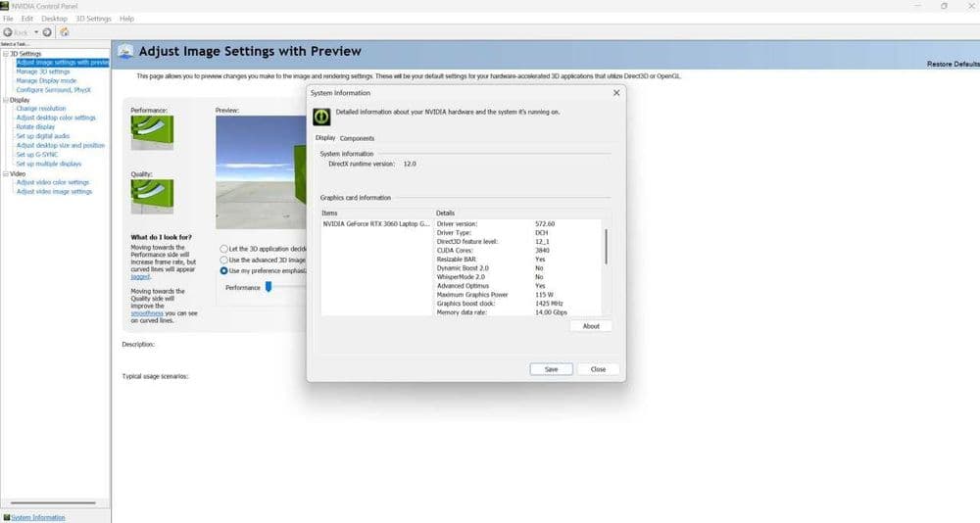Screen dimensions: 980x523
Task: Click the Adjust Image Settings header icon
Action: point(125,51)
